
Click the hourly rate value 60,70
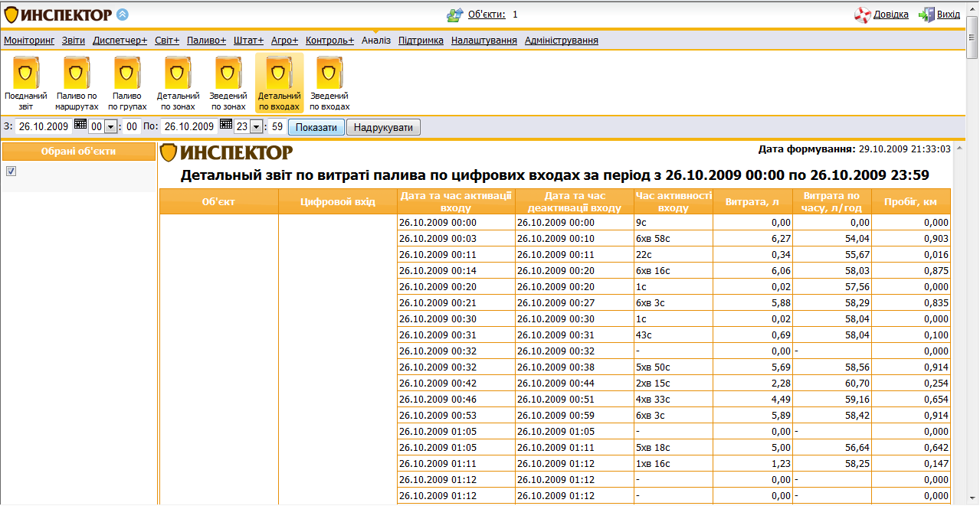[x=832, y=384]
